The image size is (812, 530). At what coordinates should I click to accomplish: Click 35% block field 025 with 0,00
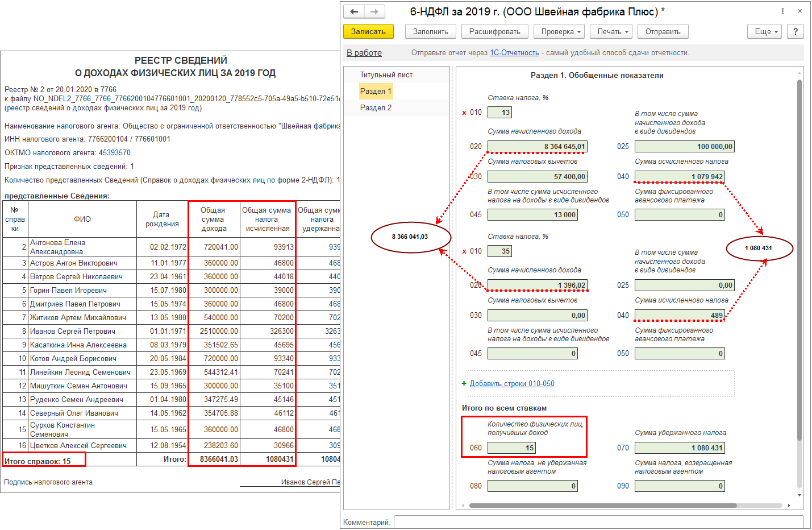(x=684, y=285)
